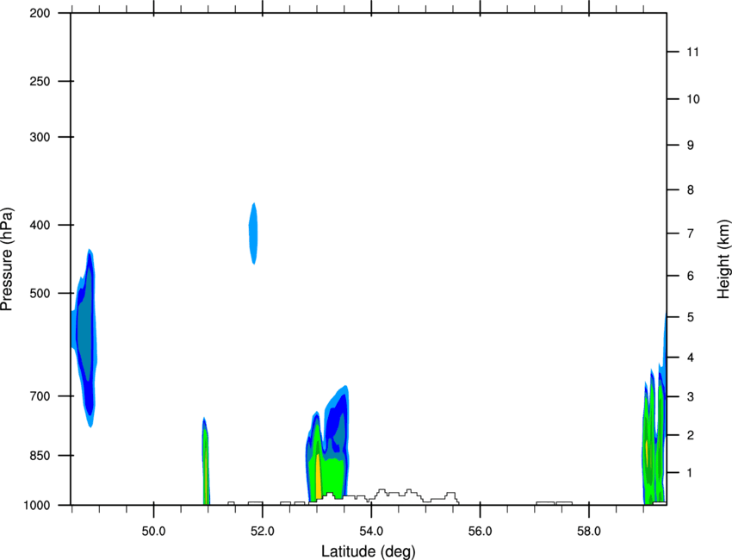Select the 700 pressure tick label

[x=40, y=396]
